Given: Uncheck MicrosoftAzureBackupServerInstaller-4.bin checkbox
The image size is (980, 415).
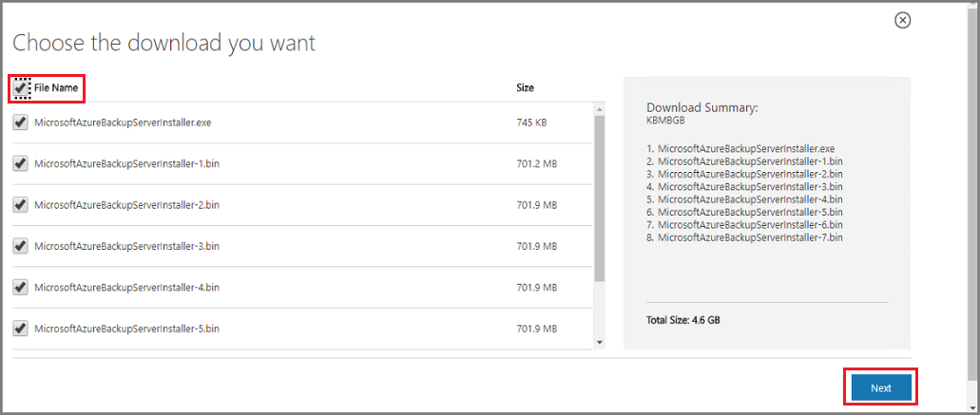Looking at the screenshot, I should (x=21, y=287).
